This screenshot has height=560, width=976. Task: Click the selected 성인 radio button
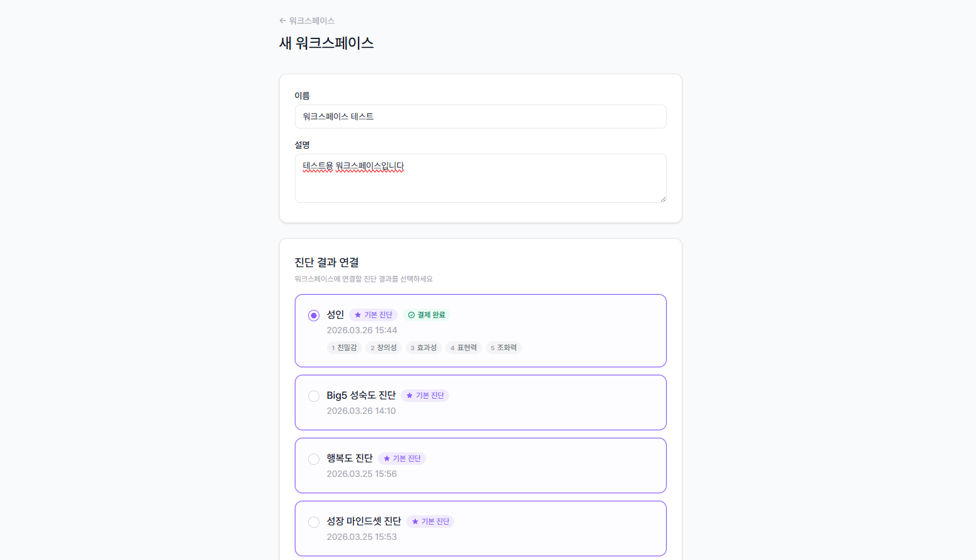(314, 315)
